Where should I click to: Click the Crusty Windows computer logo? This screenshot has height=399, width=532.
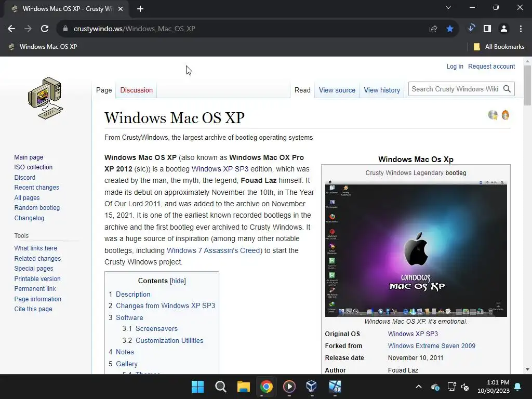(x=46, y=98)
